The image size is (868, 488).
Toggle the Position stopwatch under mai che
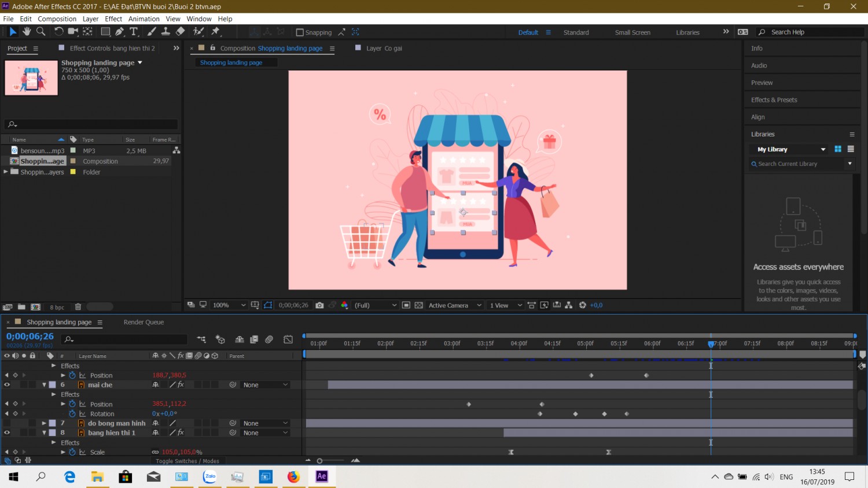point(72,404)
